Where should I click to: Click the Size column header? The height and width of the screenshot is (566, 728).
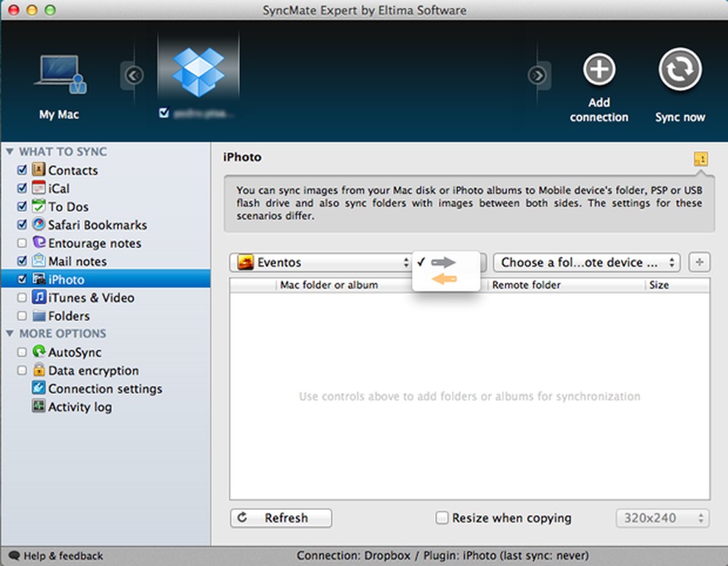pos(658,285)
